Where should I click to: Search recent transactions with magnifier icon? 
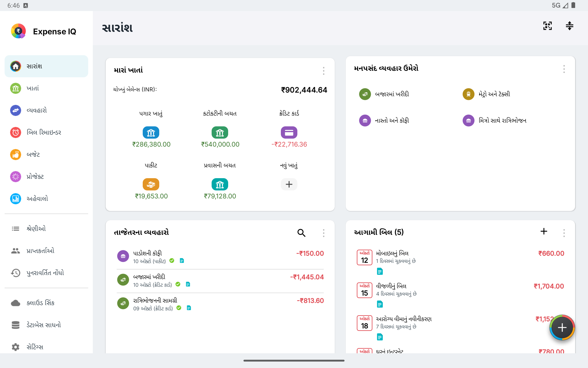pos(301,233)
